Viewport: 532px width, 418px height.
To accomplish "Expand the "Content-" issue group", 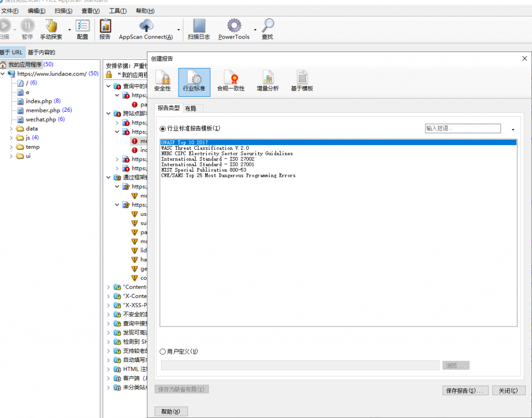I will (x=109, y=288).
